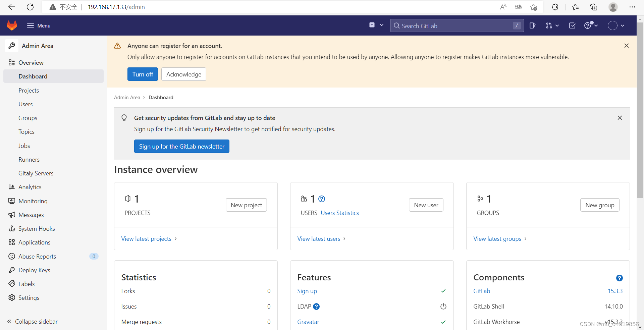Click the Labels tag icon
644x330 pixels.
(x=12, y=284)
